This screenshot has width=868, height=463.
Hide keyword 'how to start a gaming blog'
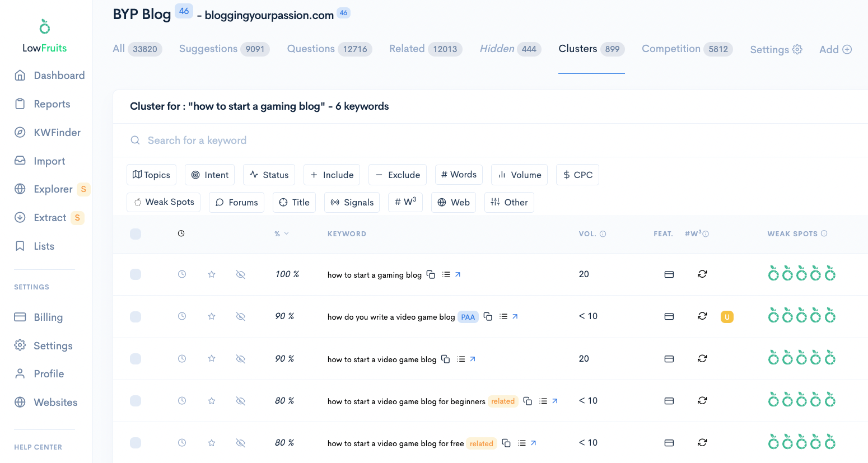pyautogui.click(x=241, y=274)
